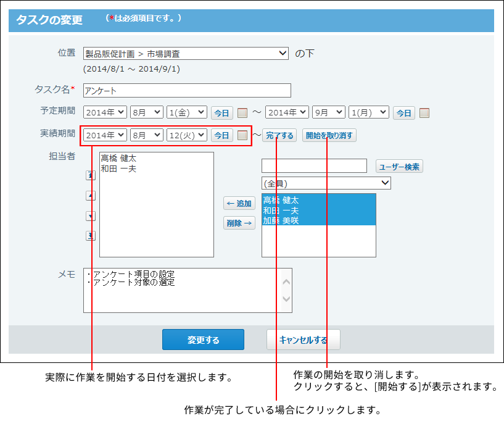Select 和田 一夫 in candidate list

tap(319, 210)
